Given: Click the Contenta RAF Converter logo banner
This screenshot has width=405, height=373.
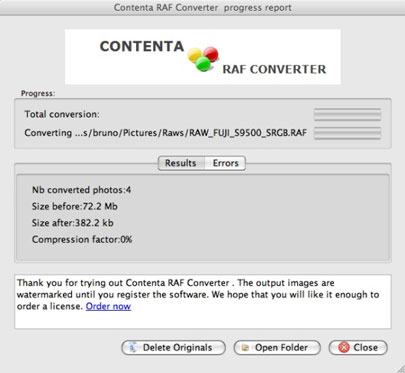Looking at the screenshot, I should pyautogui.click(x=203, y=57).
